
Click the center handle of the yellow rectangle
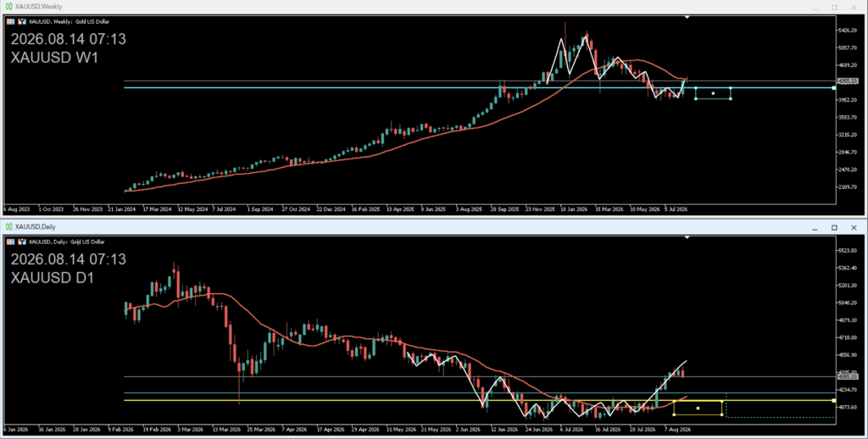click(x=698, y=408)
